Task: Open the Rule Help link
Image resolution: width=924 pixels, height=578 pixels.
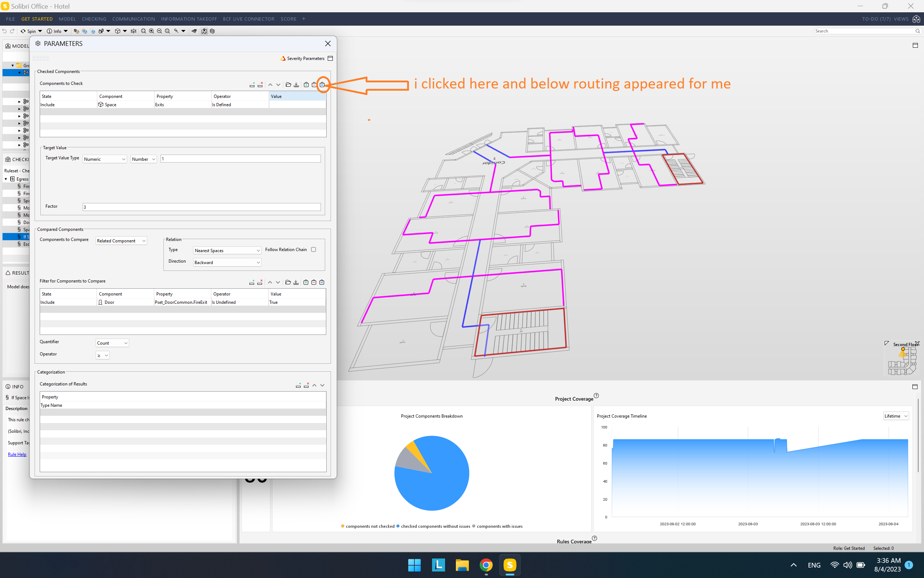Action: [x=17, y=454]
